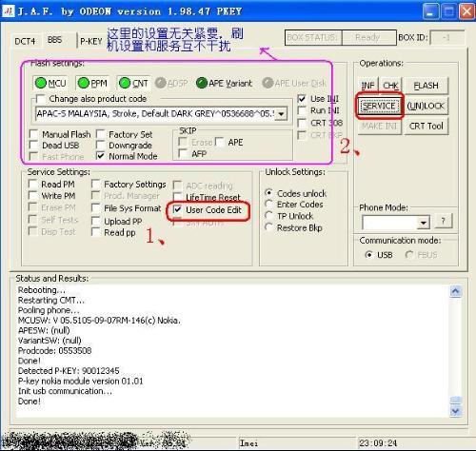
Task: Enable the Factory Settings checkbox
Action: 96,185
